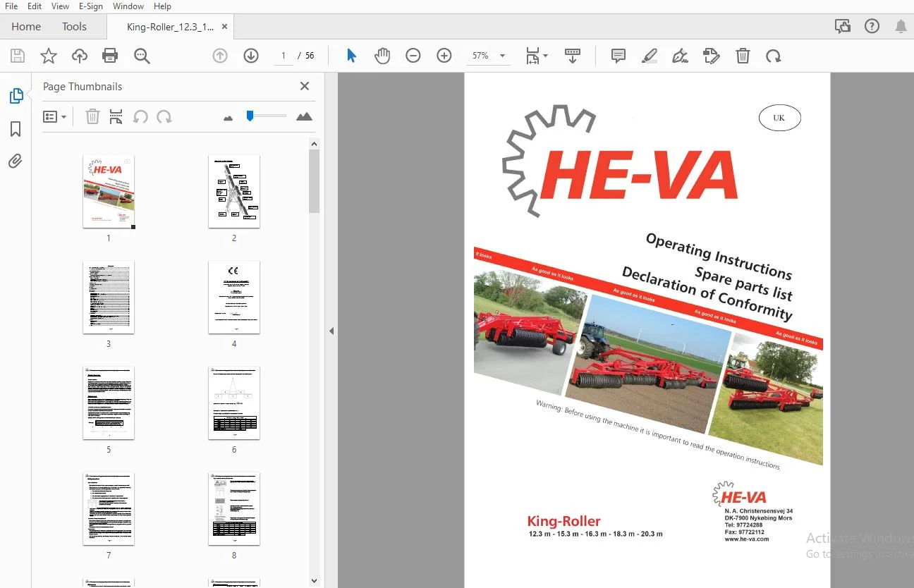
Task: Open the zoom level 57% dropdown
Action: pyautogui.click(x=487, y=56)
